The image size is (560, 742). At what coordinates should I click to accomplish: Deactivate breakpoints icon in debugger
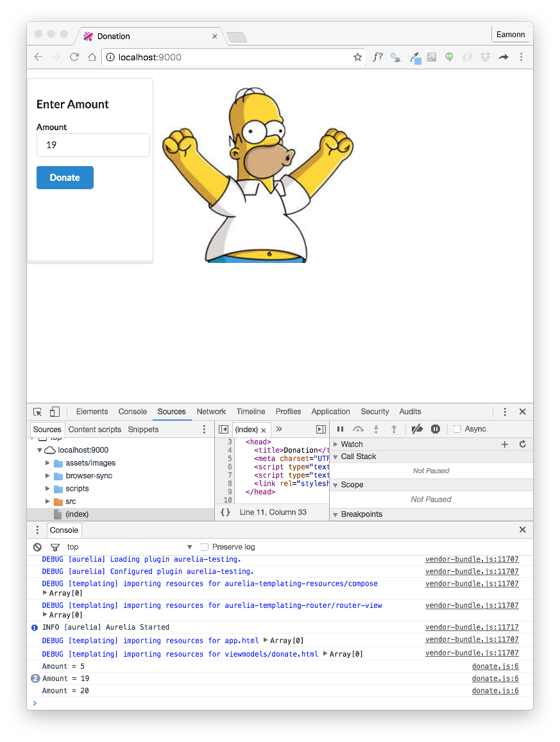coord(417,429)
